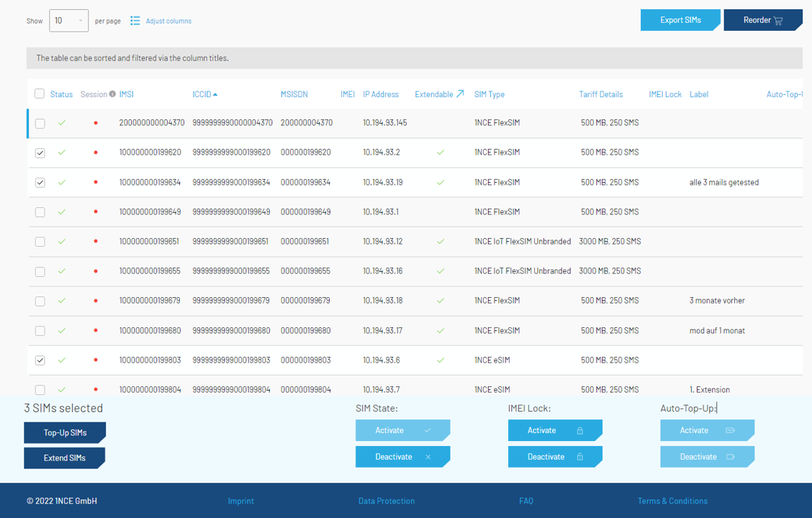
Task: Click the Extendable external arrow icon
Action: 460,94
